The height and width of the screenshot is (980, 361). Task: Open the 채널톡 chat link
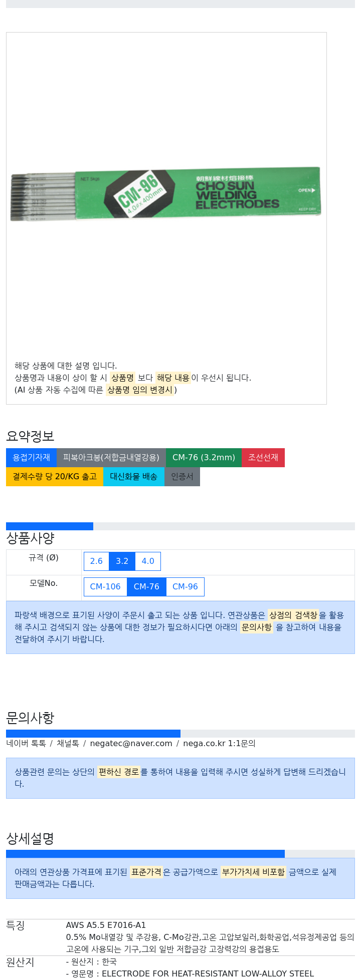tap(68, 744)
